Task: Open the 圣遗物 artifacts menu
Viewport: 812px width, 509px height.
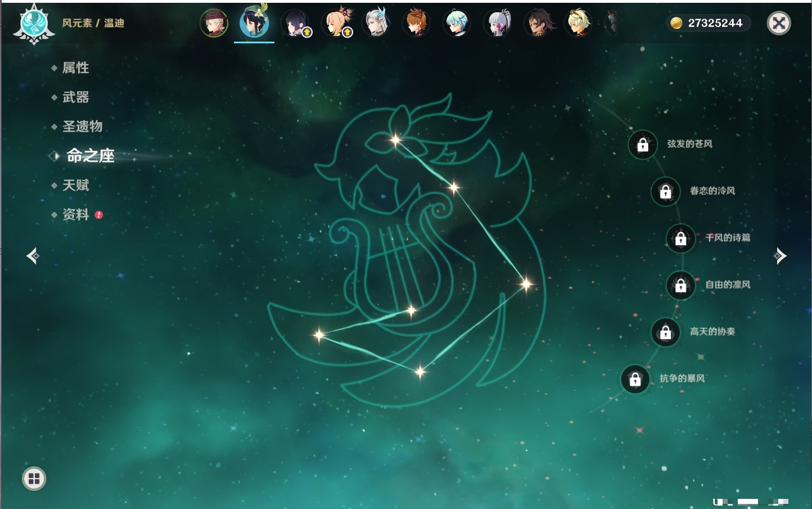Action: 82,127
